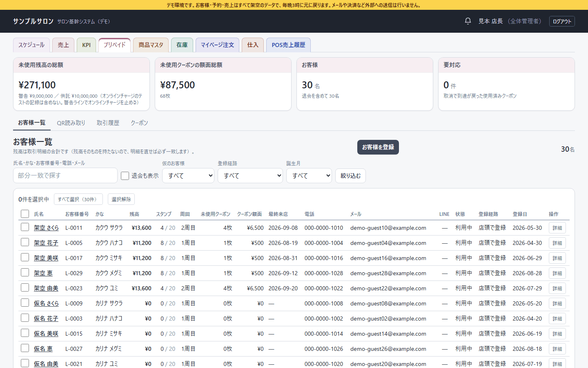
Task: Open customer link 仮名 花子
Action: [x=46, y=319]
